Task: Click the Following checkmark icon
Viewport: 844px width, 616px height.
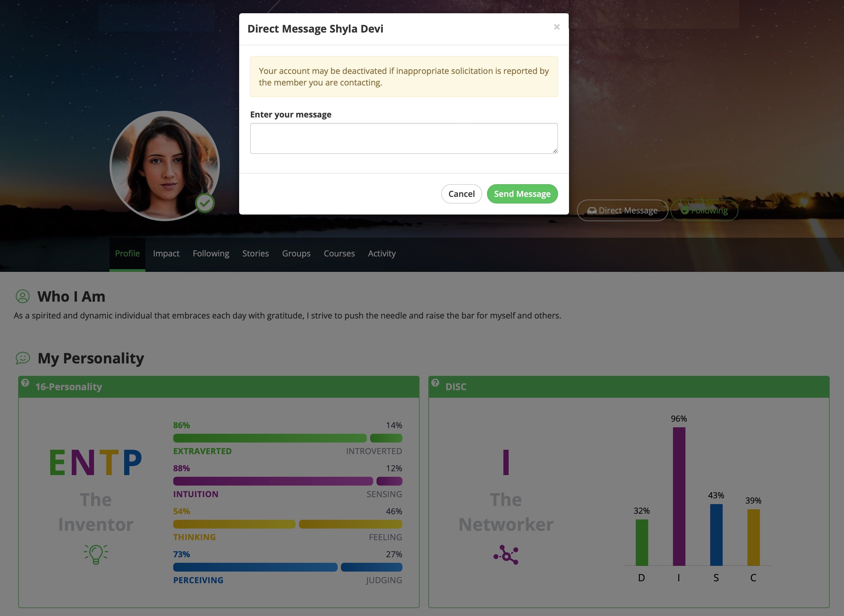Action: pos(684,210)
